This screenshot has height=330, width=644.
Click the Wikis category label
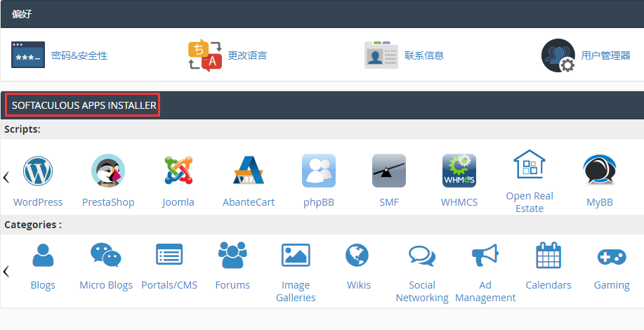point(359,285)
